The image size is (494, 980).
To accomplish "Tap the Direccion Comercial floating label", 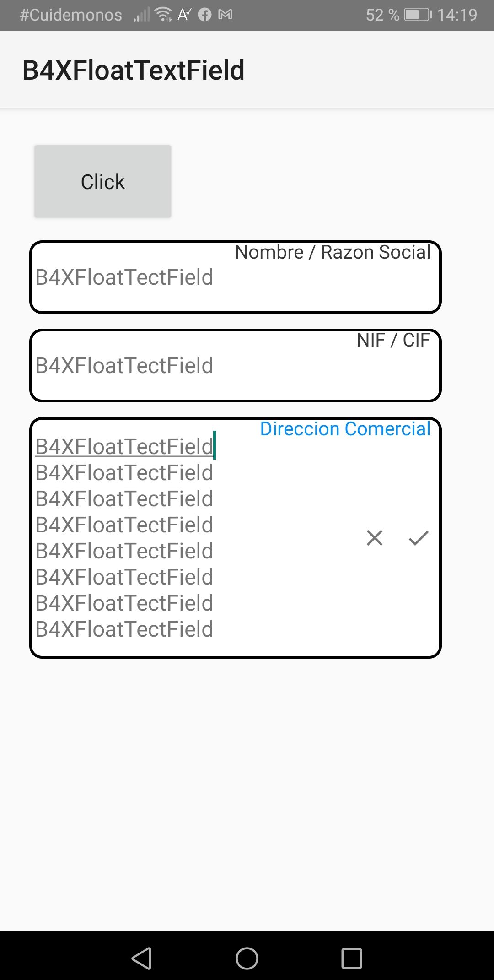I will [344, 428].
